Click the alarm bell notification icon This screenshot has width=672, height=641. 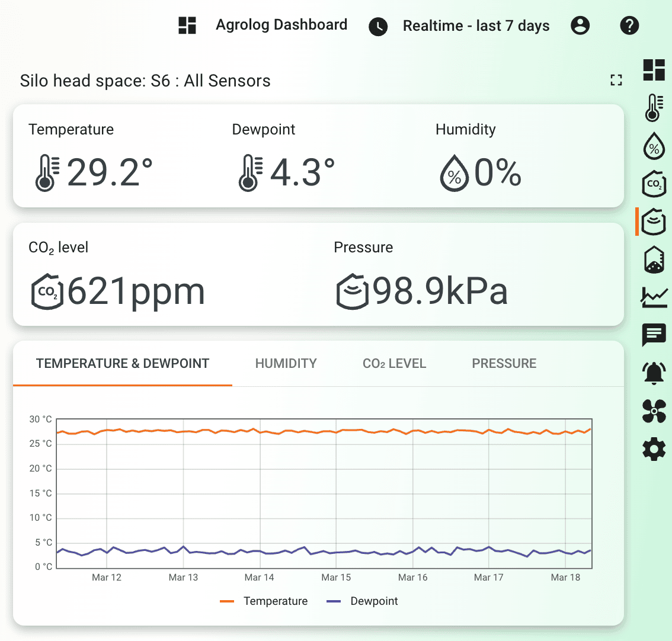coord(654,373)
